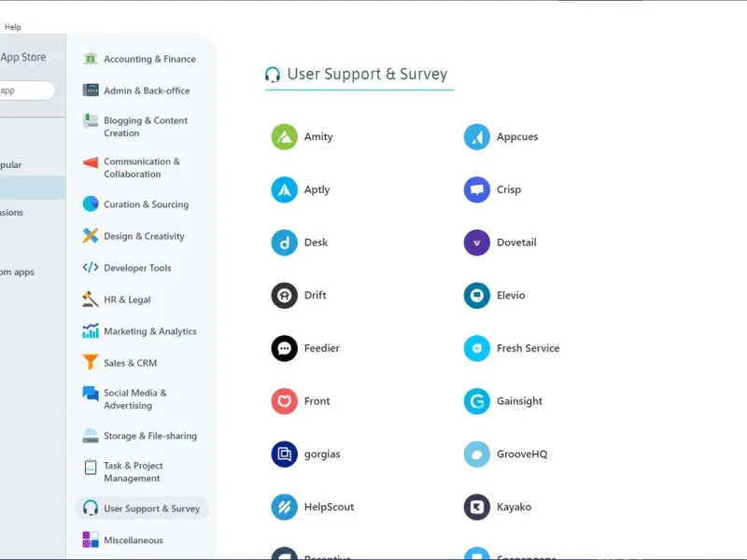
Task: Choose the Dovetail app icon
Action: [x=477, y=243]
